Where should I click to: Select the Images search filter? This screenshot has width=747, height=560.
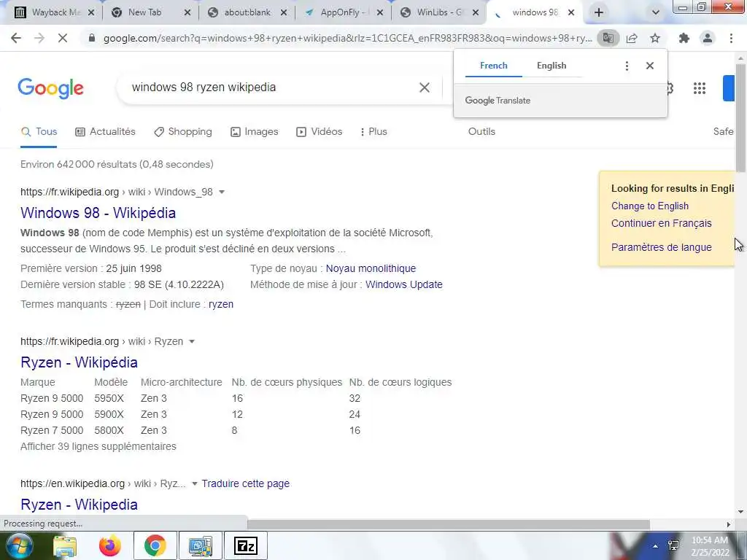pyautogui.click(x=255, y=132)
